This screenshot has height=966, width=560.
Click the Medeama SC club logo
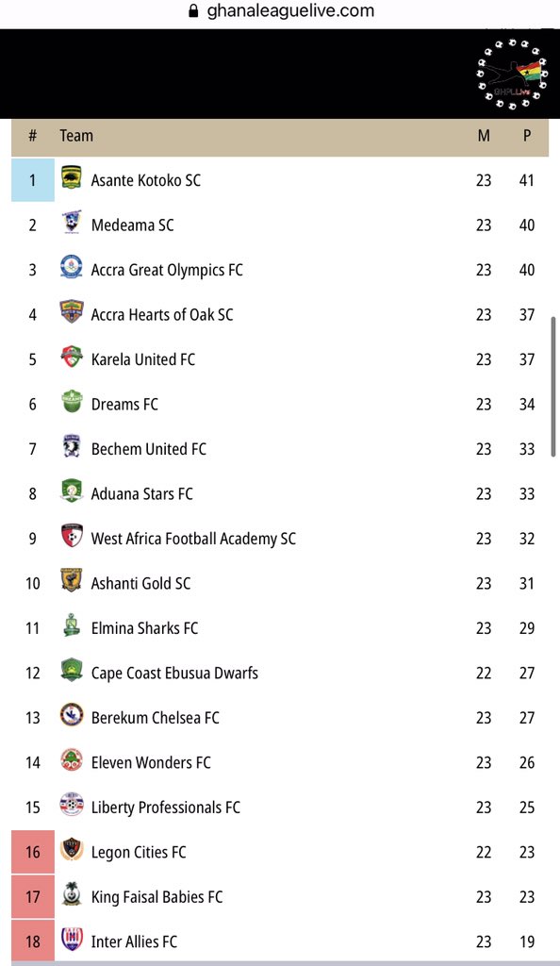click(x=72, y=223)
